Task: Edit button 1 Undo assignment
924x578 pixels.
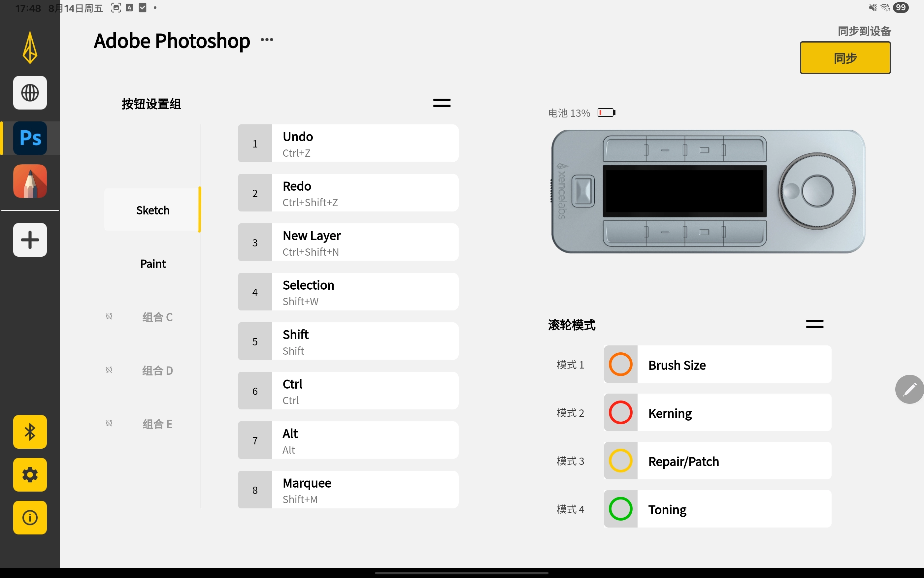Action: click(x=348, y=144)
